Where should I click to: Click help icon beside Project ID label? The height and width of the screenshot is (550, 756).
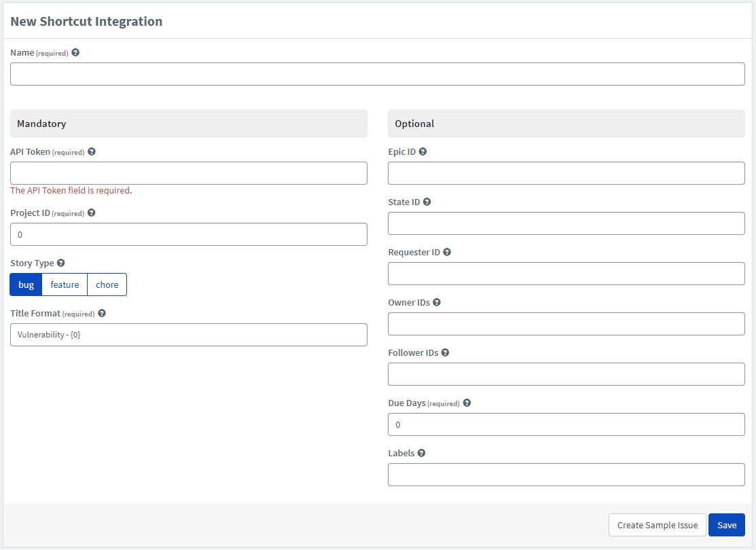[x=91, y=213]
